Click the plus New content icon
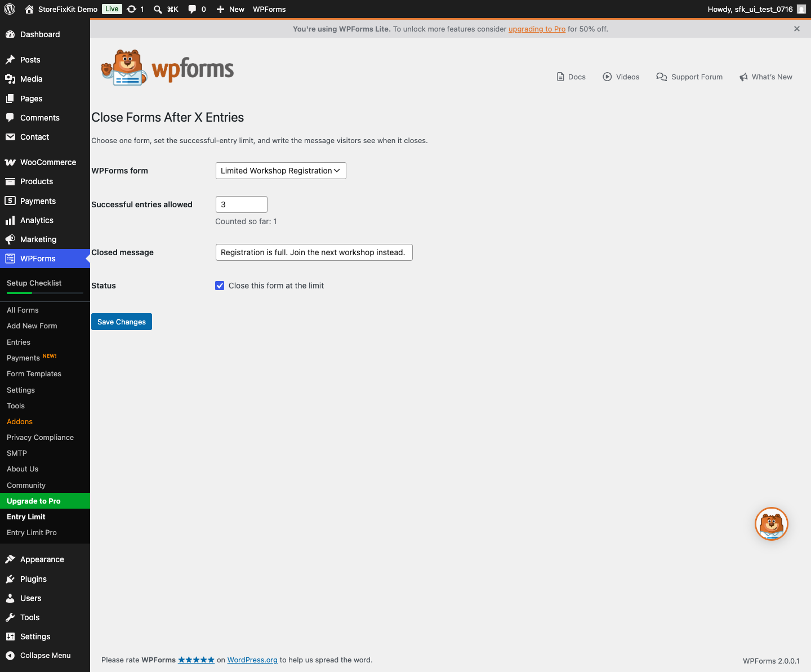The height and width of the screenshot is (672, 811). click(220, 9)
